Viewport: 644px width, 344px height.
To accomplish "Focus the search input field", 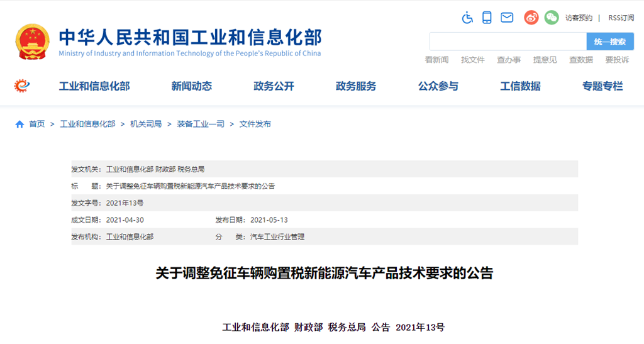I will [508, 42].
